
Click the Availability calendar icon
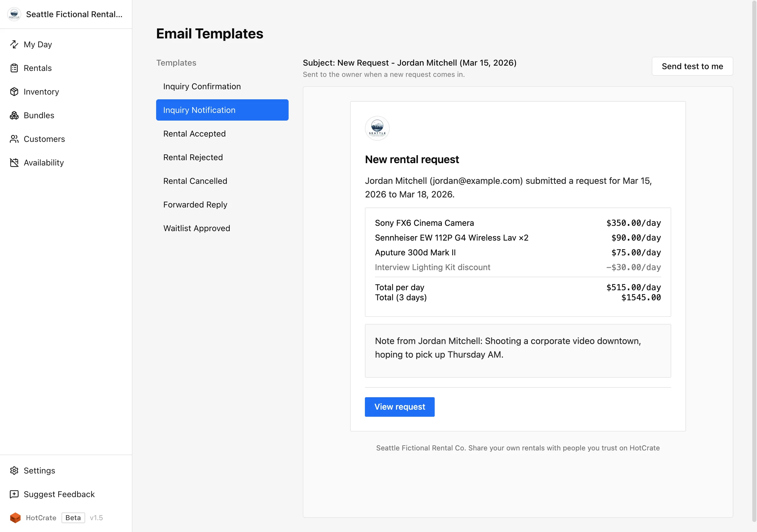[14, 163]
